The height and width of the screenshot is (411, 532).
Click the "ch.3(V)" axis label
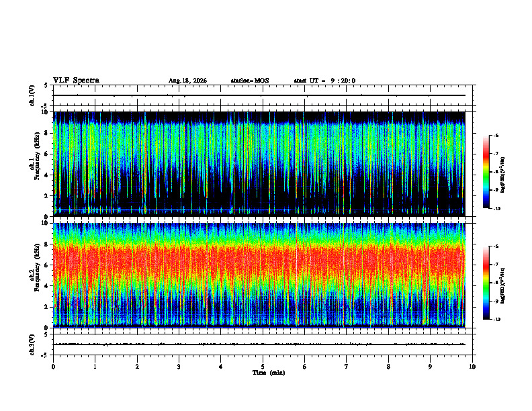click(x=32, y=345)
